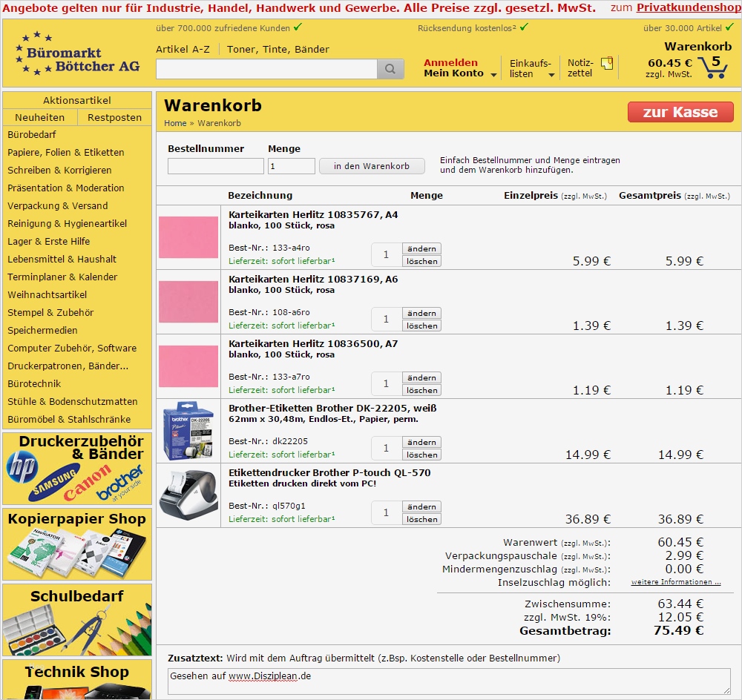Image resolution: width=742 pixels, height=700 pixels.
Task: Open Stühle & Bodenschutzmatten category
Action: click(73, 402)
